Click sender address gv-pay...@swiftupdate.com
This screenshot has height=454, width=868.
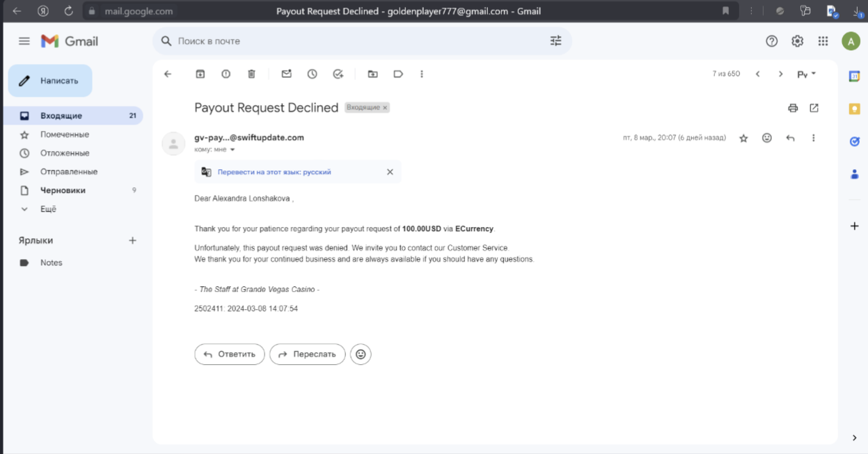pos(249,138)
